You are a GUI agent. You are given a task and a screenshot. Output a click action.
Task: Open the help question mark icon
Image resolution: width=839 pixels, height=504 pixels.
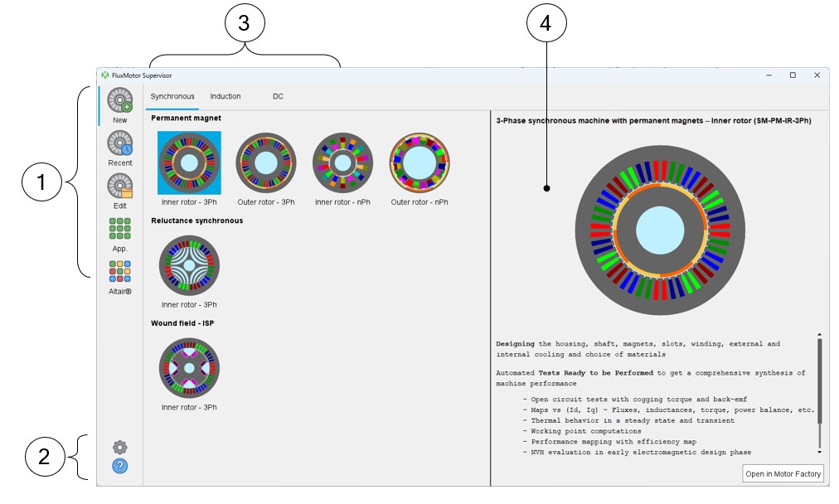point(120,467)
